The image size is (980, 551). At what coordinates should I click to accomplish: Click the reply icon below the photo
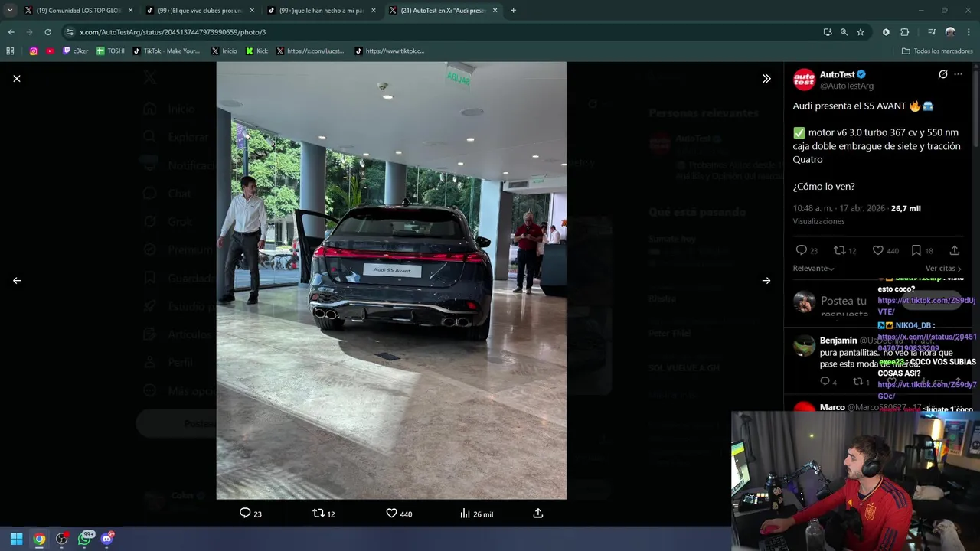245,514
